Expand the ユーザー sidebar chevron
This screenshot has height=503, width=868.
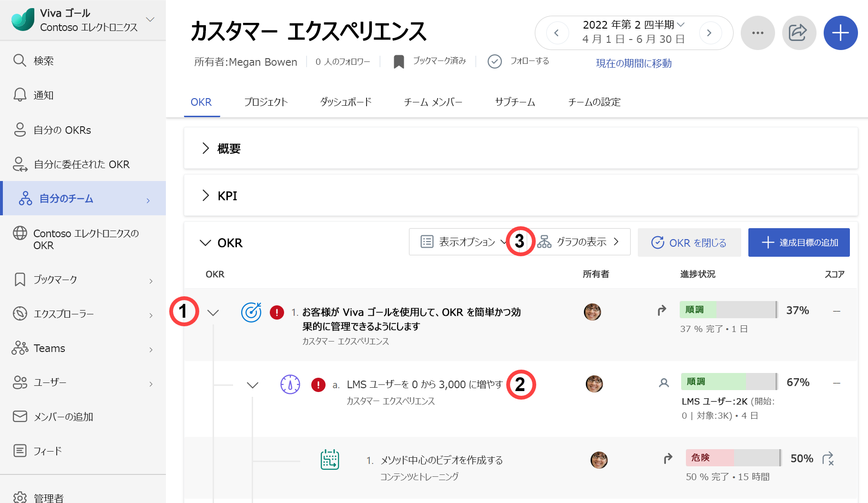[151, 384]
